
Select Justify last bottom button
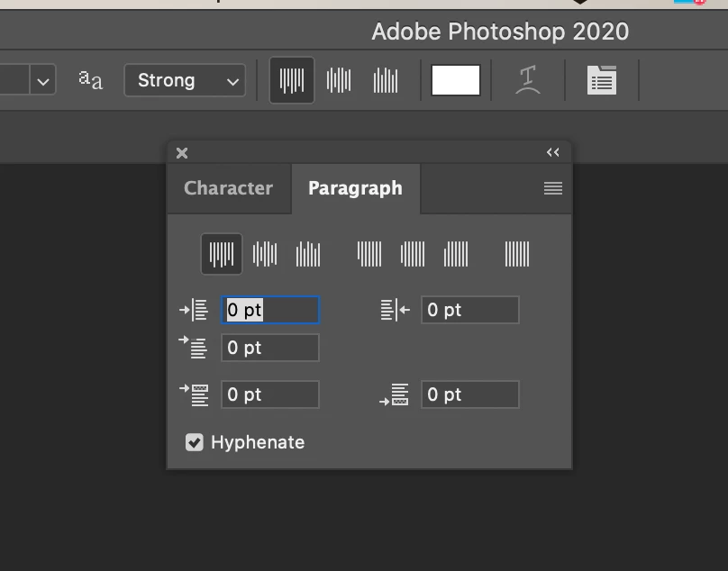[456, 254]
